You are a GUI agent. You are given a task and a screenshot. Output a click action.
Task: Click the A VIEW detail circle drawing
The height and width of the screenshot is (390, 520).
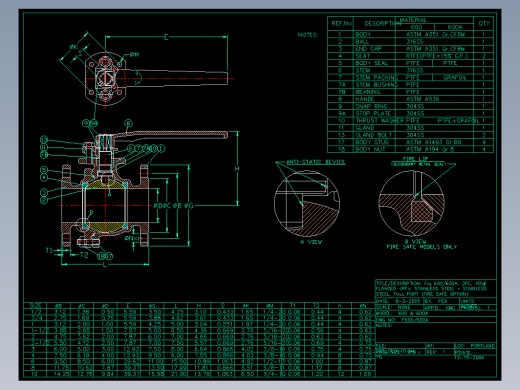[x=307, y=203]
